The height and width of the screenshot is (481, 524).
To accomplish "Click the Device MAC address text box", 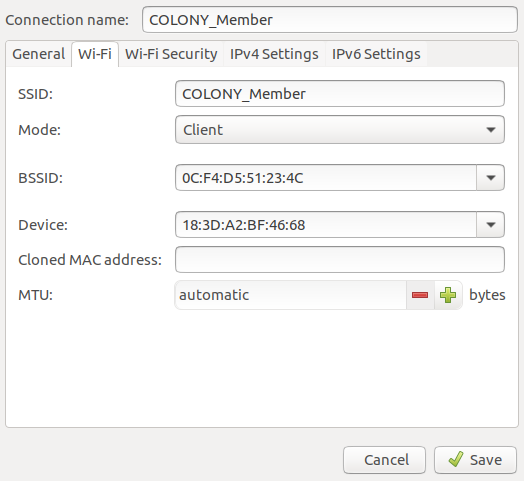I will coord(326,225).
